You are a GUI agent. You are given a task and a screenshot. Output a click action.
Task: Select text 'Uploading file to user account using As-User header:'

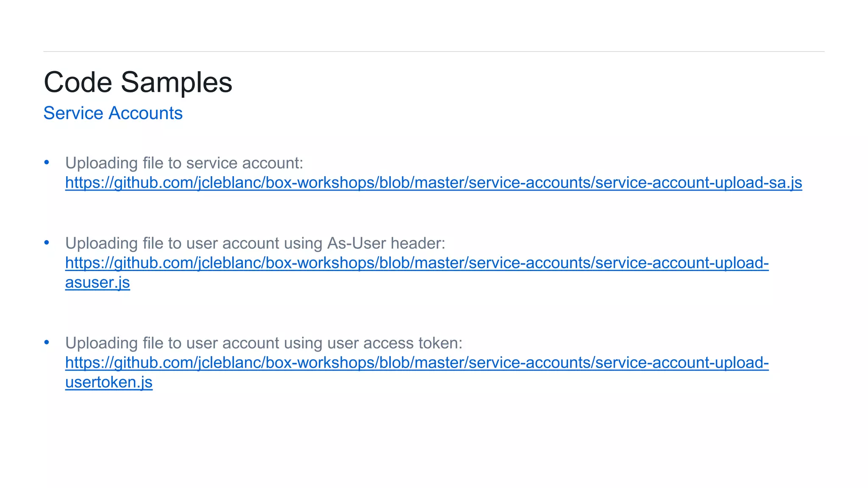(x=255, y=243)
